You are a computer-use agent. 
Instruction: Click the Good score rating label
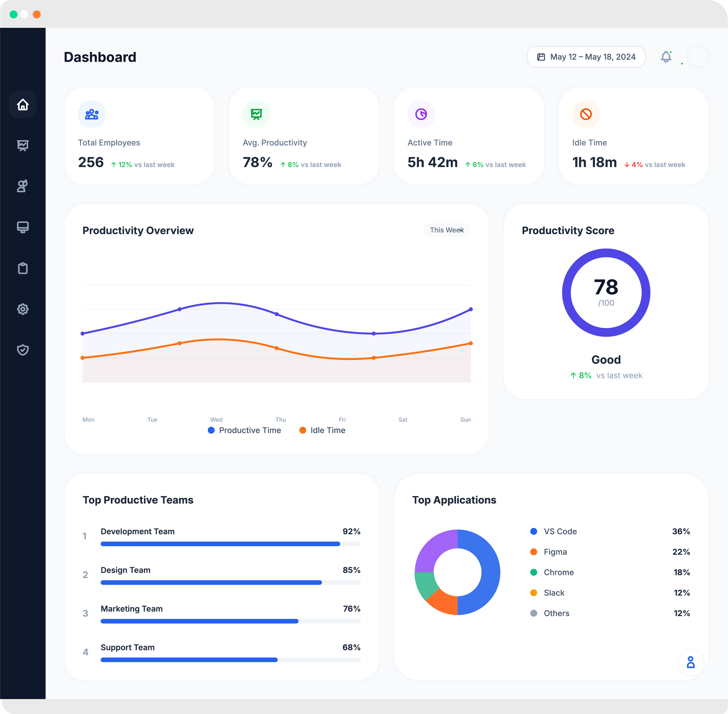(606, 360)
